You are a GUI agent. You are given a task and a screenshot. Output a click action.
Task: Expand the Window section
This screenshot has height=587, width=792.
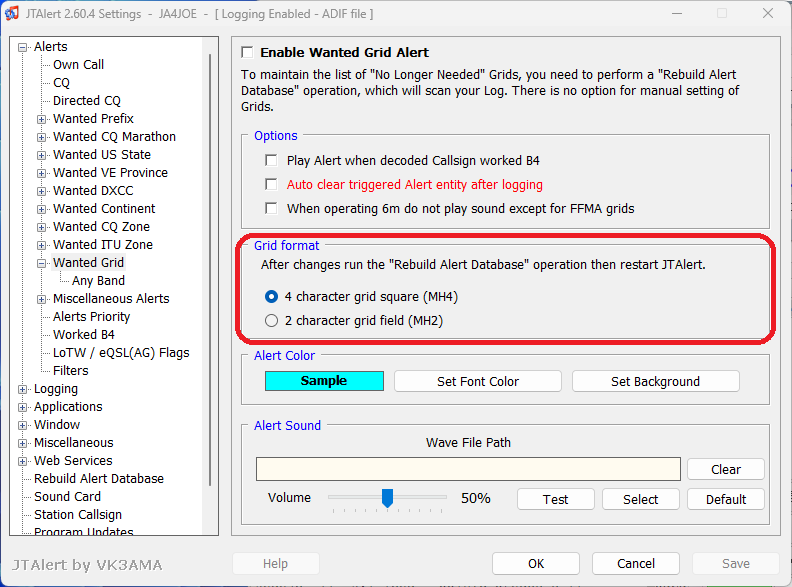pyautogui.click(x=22, y=425)
